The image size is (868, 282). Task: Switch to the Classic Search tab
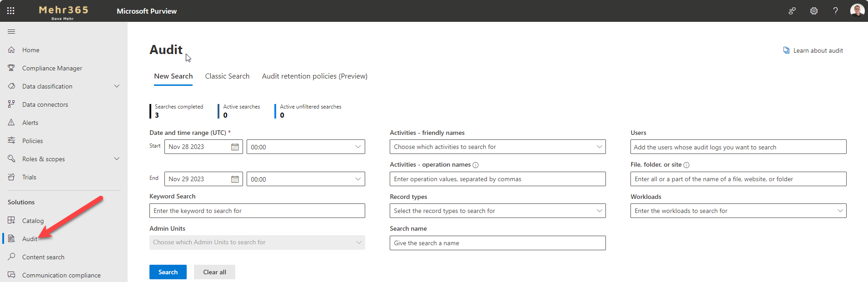(x=227, y=76)
